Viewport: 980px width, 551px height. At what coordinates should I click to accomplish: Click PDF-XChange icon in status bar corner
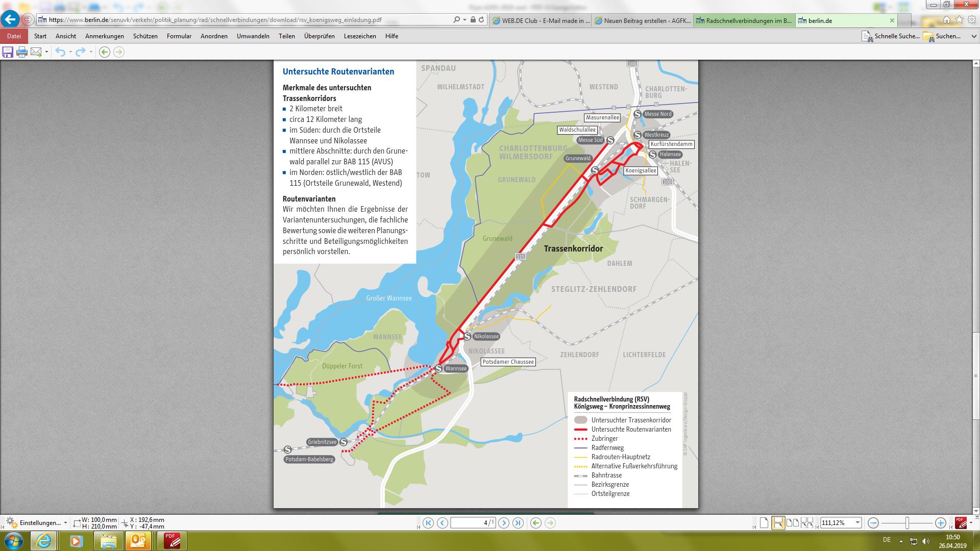961,523
